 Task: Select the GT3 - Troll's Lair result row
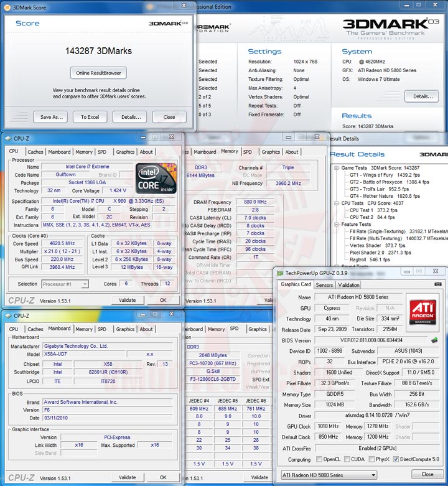[379, 189]
